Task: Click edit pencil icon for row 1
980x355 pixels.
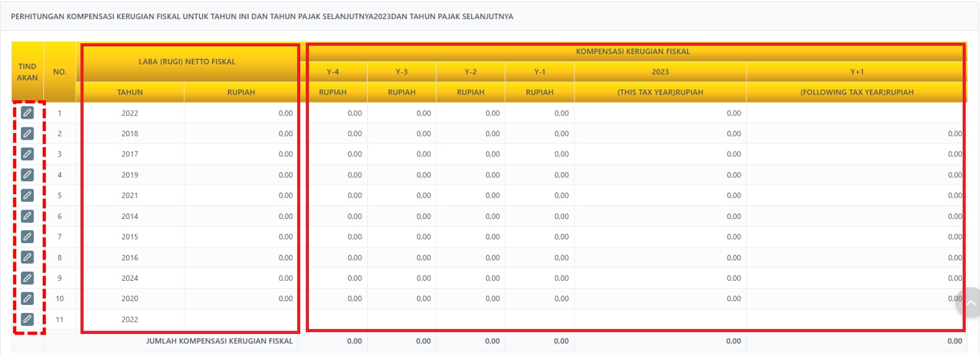Action: (27, 113)
